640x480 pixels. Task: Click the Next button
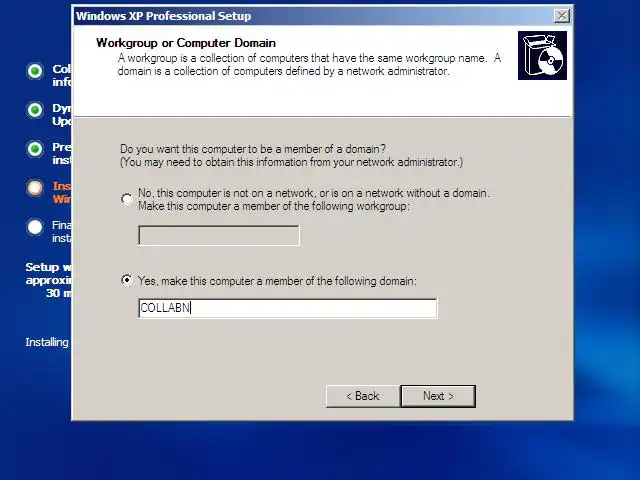coord(438,396)
